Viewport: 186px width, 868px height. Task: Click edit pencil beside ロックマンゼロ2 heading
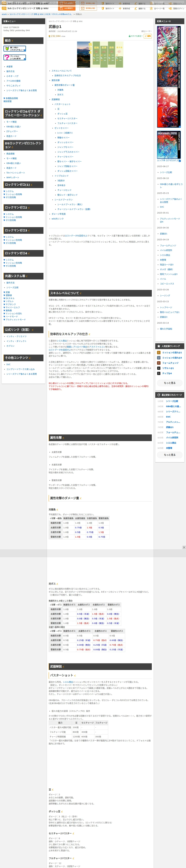(x=29, y=208)
